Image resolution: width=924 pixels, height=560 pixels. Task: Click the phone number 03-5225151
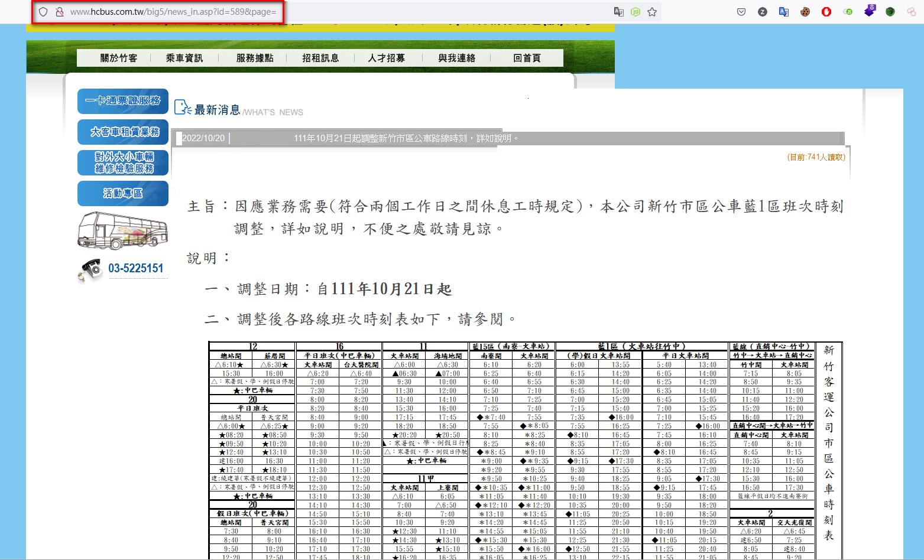point(136,268)
